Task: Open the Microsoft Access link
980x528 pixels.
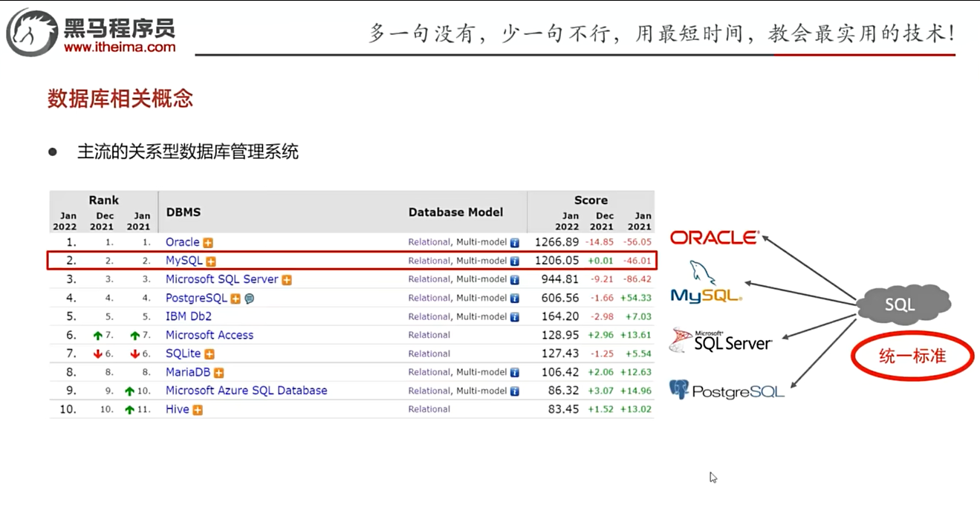Action: (210, 335)
